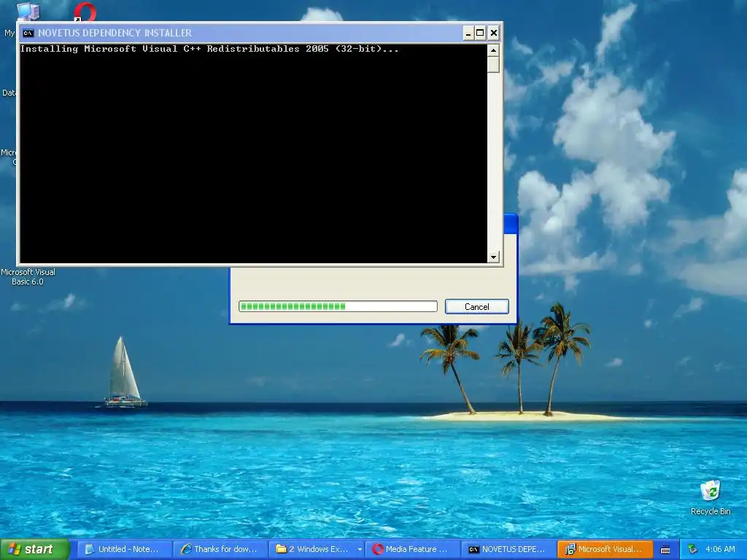Click console scrollbar up arrow
747x560 pixels.
[x=494, y=50]
